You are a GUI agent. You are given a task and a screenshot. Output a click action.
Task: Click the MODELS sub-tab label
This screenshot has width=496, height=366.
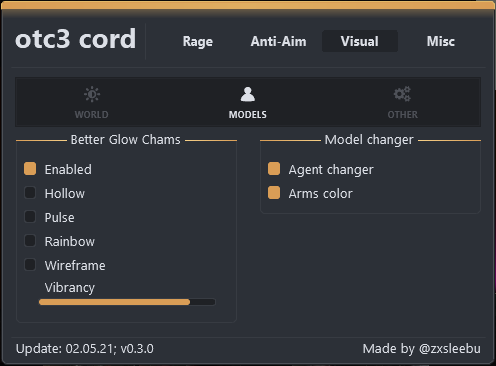[x=248, y=115]
